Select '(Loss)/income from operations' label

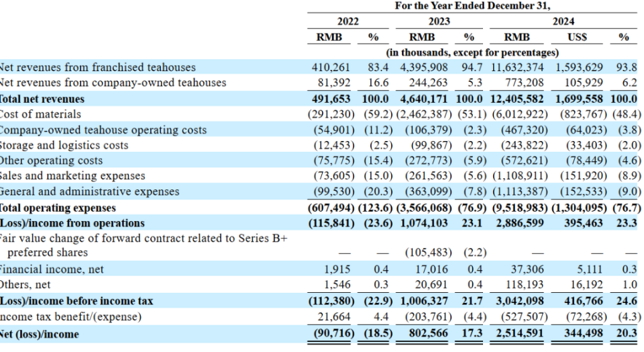(x=72, y=223)
